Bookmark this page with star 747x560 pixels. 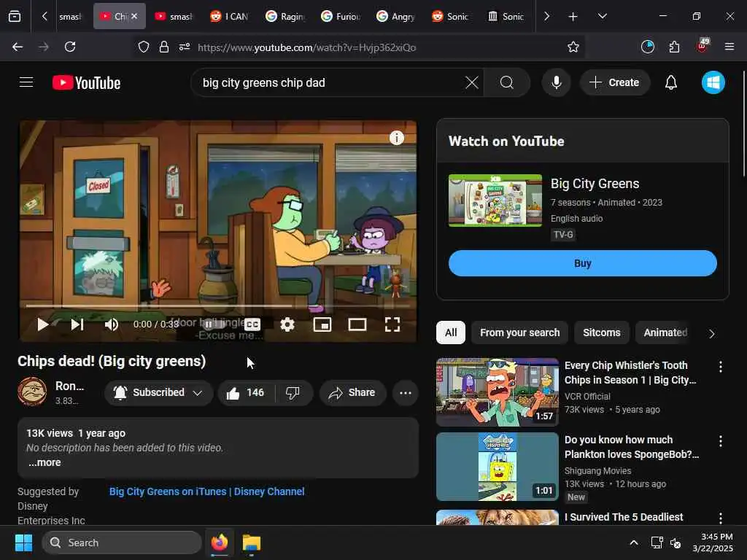(x=573, y=47)
